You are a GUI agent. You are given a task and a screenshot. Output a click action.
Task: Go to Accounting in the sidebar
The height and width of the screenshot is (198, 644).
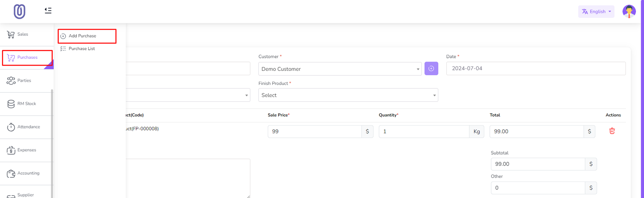click(28, 173)
